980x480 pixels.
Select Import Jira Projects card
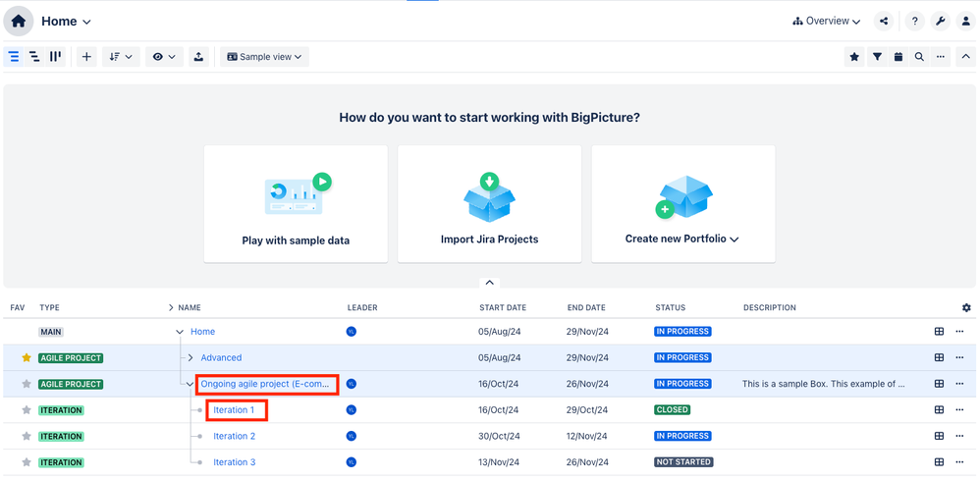(x=489, y=204)
